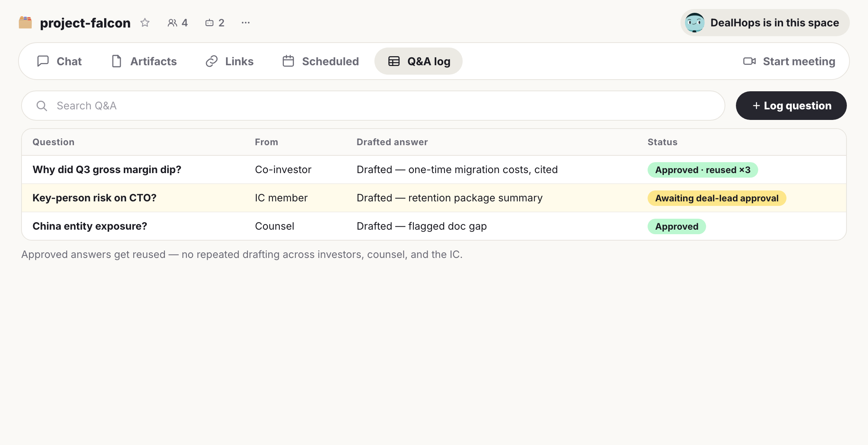Go to the Links tab
Screen dimensions: 868x445
coord(229,61)
